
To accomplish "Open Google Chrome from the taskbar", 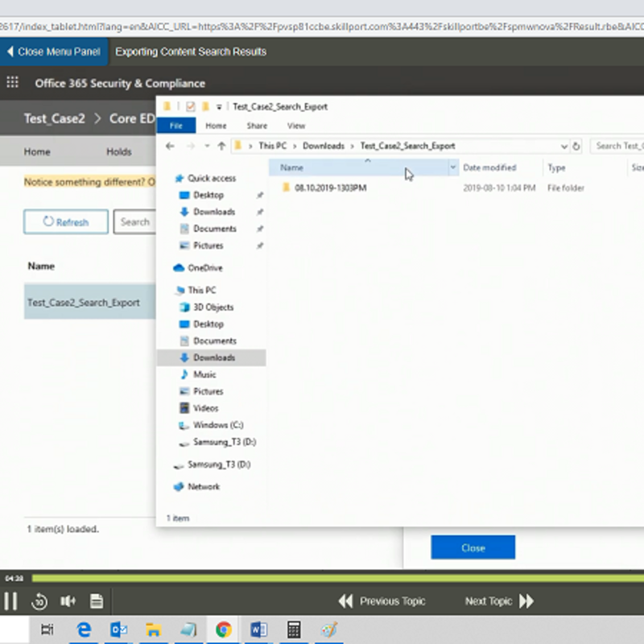I will click(224, 630).
